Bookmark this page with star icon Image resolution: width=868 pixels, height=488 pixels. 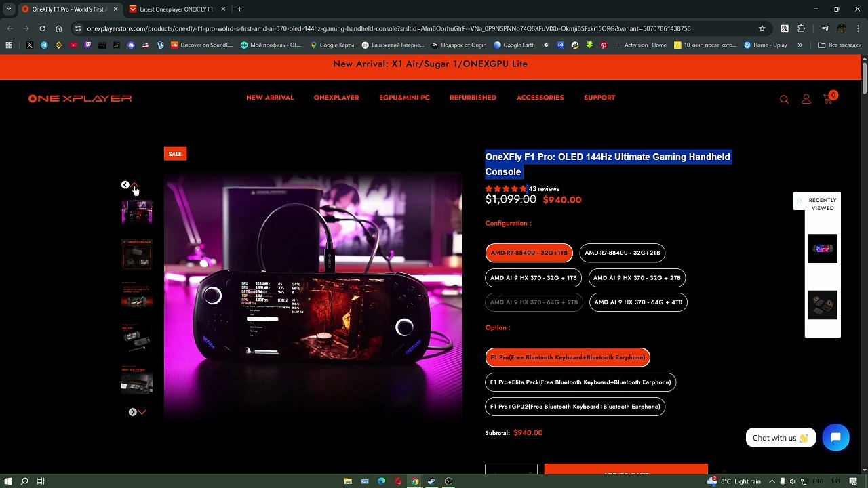point(762,28)
